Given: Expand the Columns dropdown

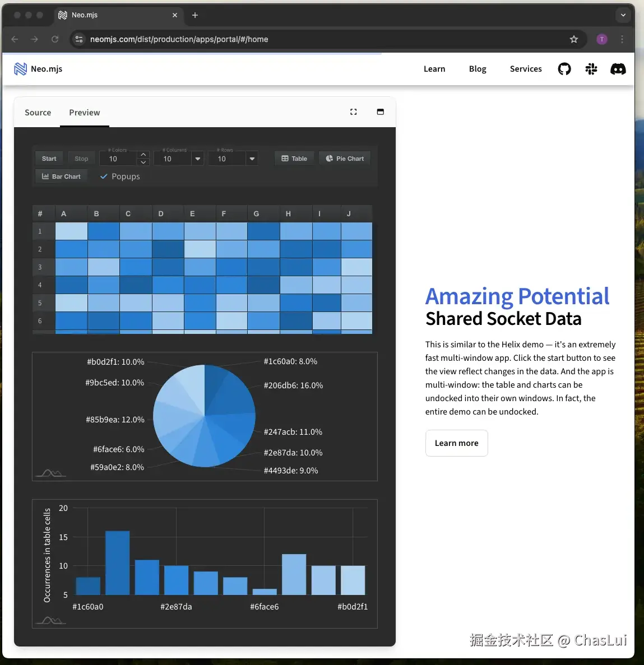Looking at the screenshot, I should pyautogui.click(x=198, y=159).
